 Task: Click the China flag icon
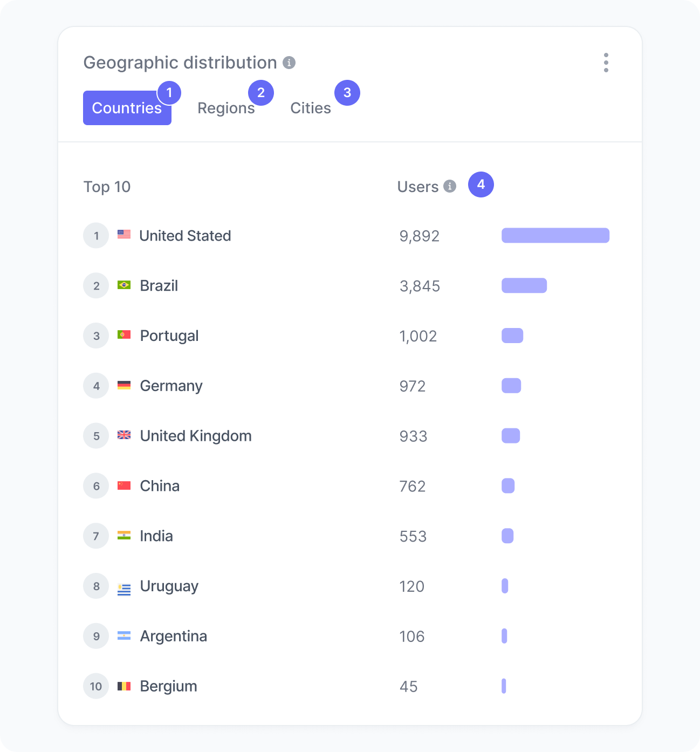(124, 486)
